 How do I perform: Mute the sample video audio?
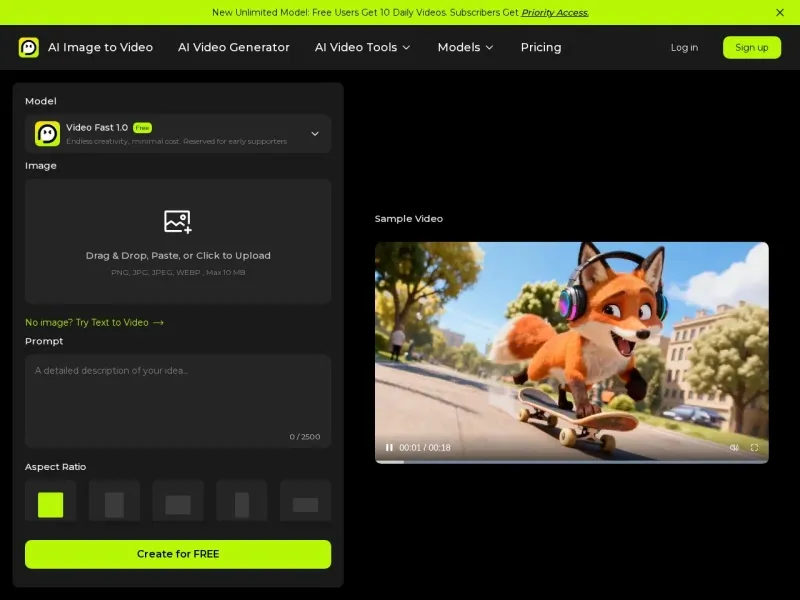coord(735,448)
